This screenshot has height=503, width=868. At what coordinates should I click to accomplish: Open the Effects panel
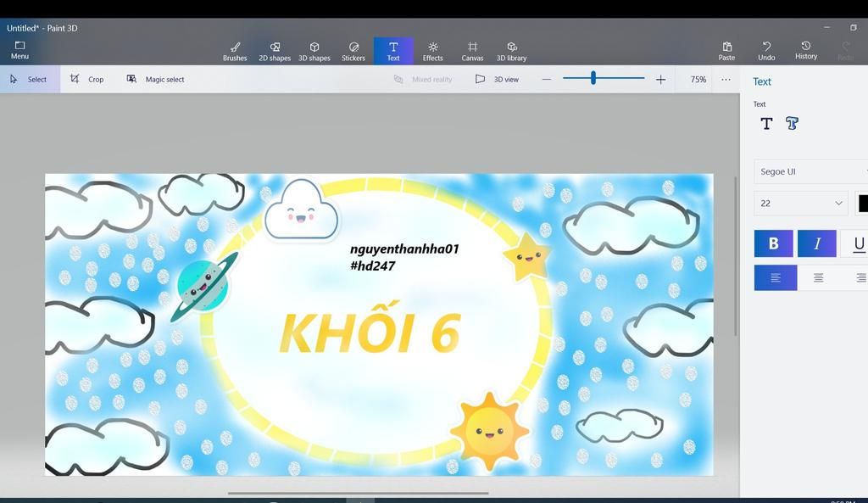433,51
